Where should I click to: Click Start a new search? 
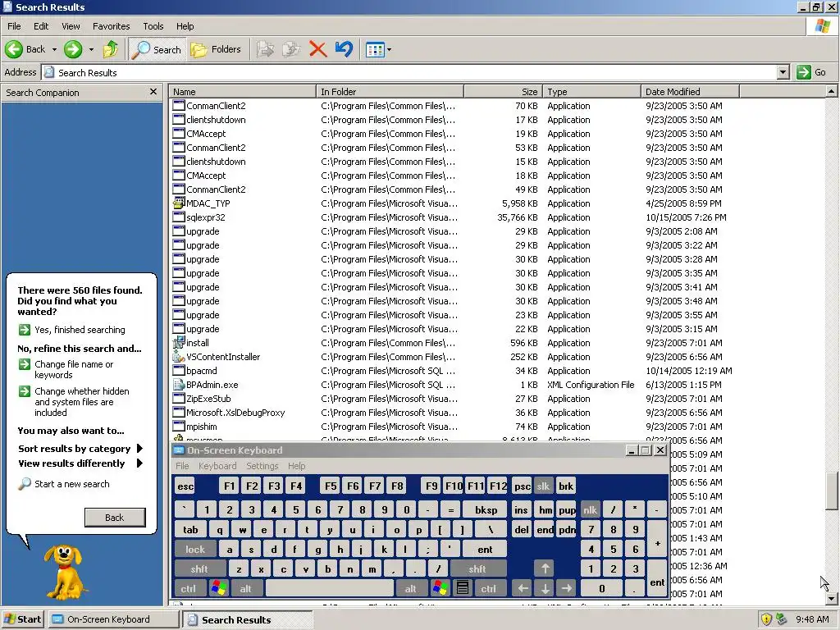(72, 484)
